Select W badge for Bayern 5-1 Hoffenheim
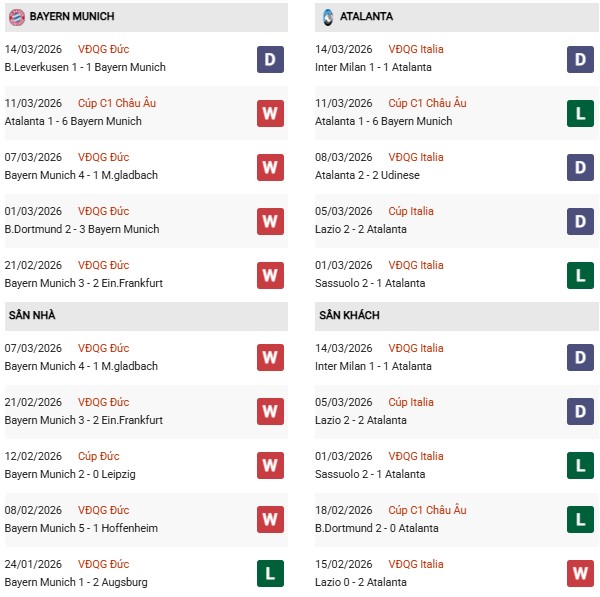 [x=270, y=520]
